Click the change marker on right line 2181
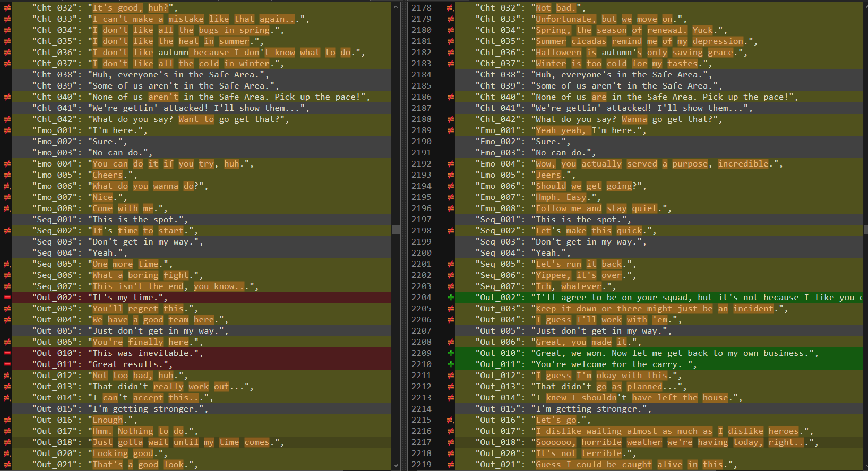 (450, 41)
